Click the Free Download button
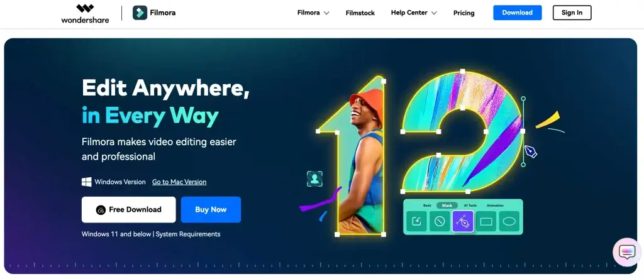This screenshot has height=279, width=644. [x=128, y=210]
